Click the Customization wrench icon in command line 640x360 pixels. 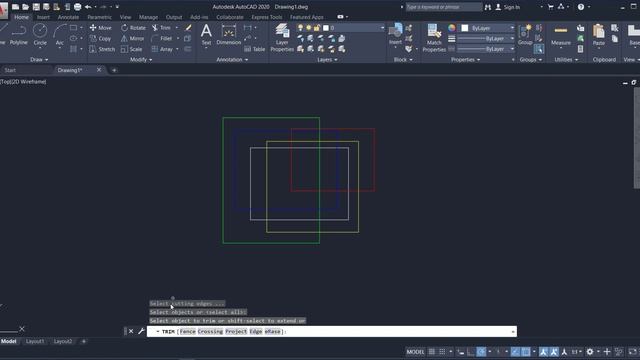pyautogui.click(x=141, y=331)
